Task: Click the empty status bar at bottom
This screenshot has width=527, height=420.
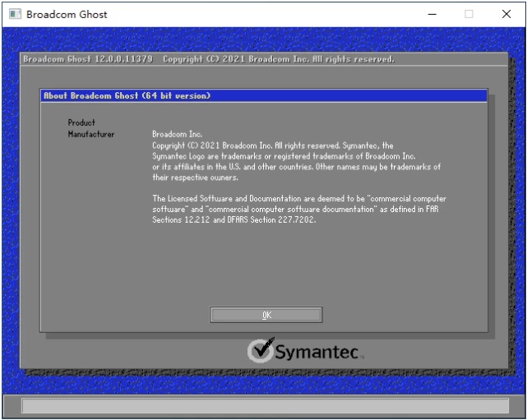Action: point(263,405)
